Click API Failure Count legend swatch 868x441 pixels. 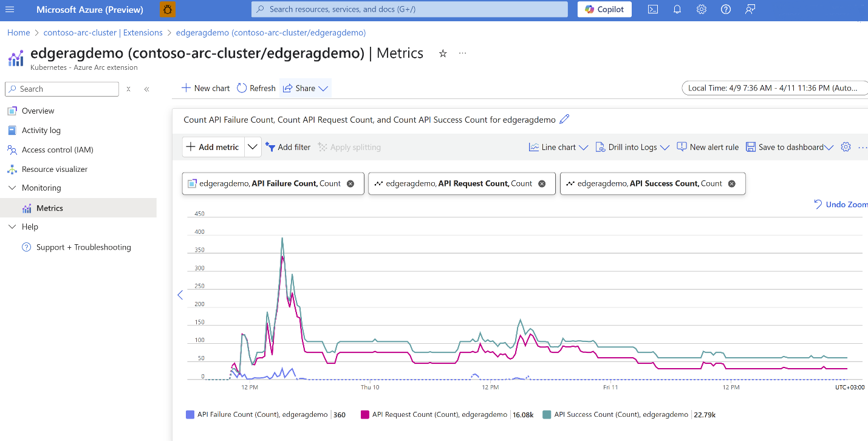point(190,415)
